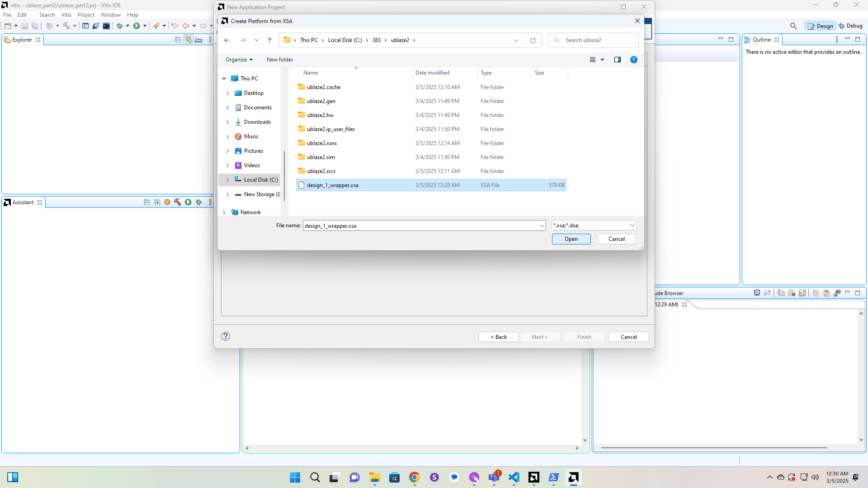
Task: Expand the Downloads tree node
Action: 227,122
